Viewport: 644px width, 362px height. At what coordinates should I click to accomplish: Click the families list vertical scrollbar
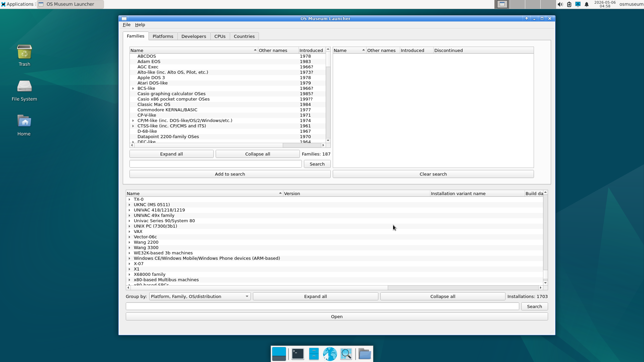(x=328, y=95)
